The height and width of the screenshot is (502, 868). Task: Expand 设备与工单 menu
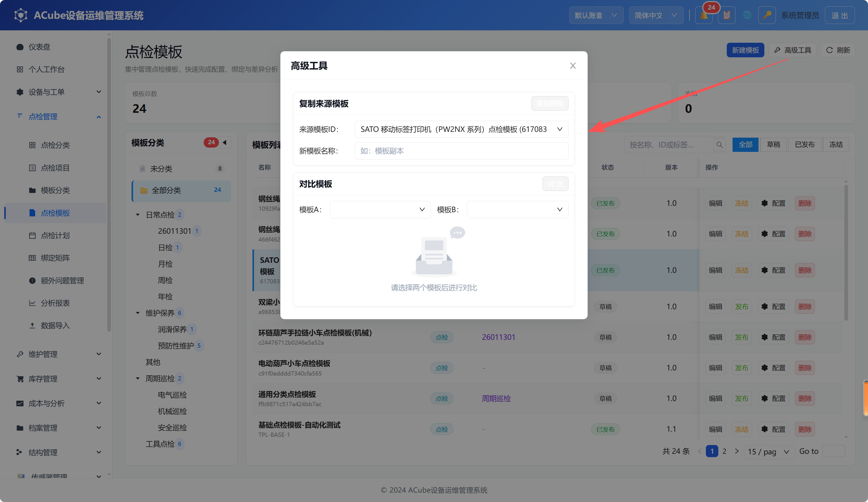click(x=58, y=92)
